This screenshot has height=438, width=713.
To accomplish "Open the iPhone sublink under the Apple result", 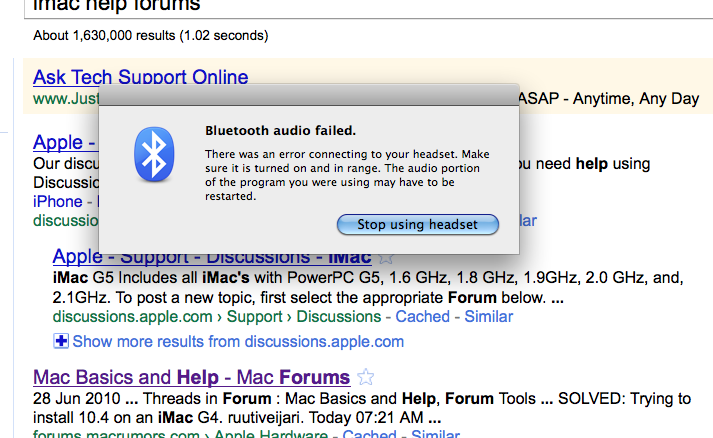I will tap(58, 201).
